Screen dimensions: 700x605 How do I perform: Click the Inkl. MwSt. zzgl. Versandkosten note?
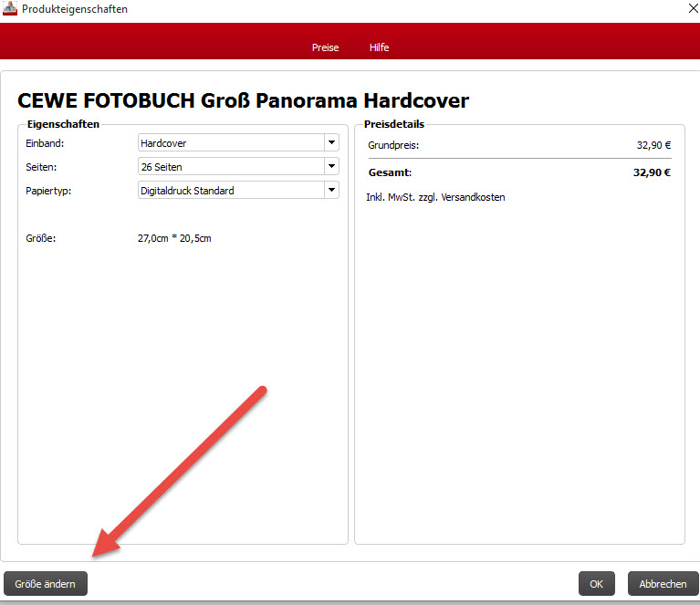435,197
